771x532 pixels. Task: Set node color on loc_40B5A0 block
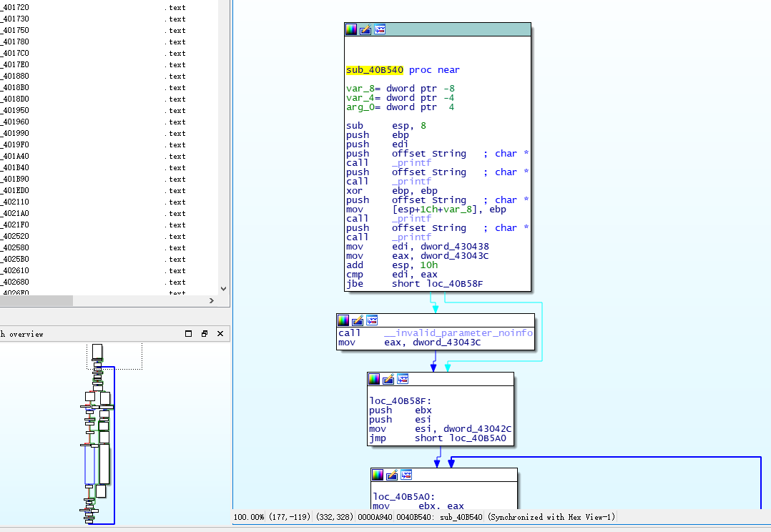tap(378, 475)
